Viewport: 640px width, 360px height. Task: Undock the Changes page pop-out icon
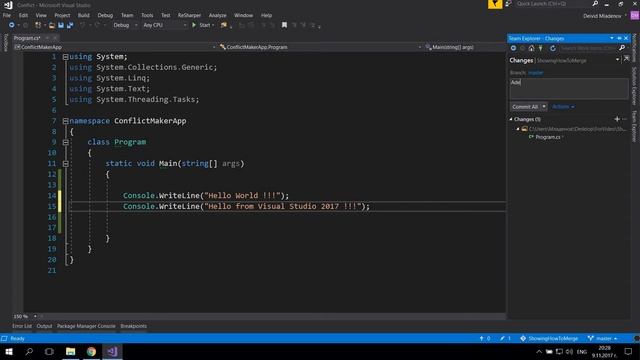click(627, 60)
